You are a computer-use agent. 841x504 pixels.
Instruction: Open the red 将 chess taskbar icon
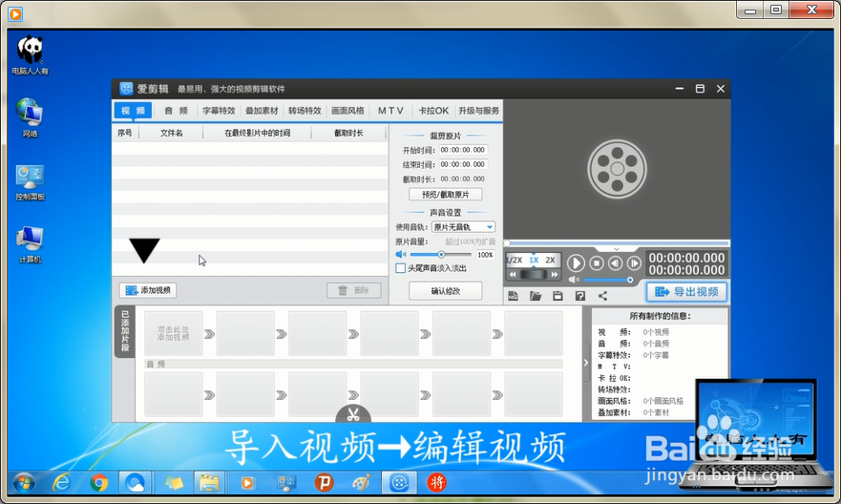click(436, 483)
